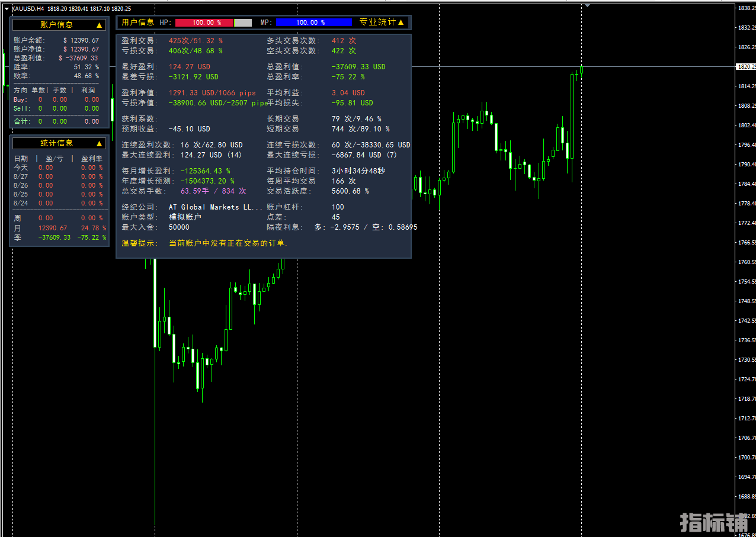Click the current price label 1820.25 on the price axis
Image resolution: width=756 pixels, height=537 pixels.
click(x=745, y=67)
